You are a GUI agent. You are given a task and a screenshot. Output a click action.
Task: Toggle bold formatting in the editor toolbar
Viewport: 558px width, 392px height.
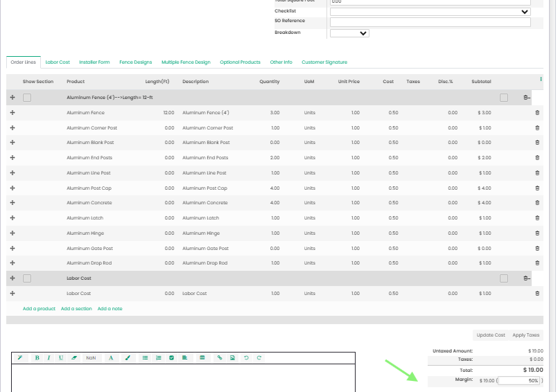click(37, 358)
